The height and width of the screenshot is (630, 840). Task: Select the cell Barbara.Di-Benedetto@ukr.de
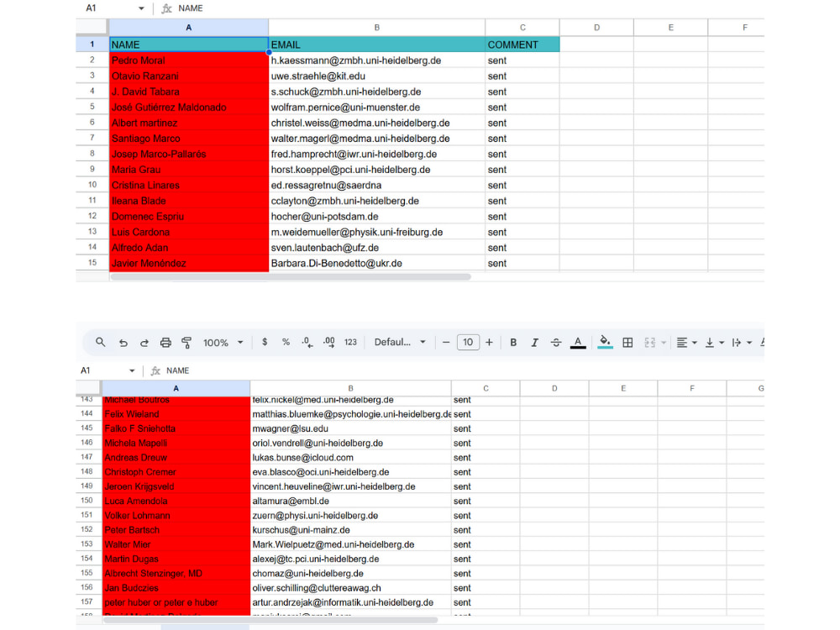376,263
